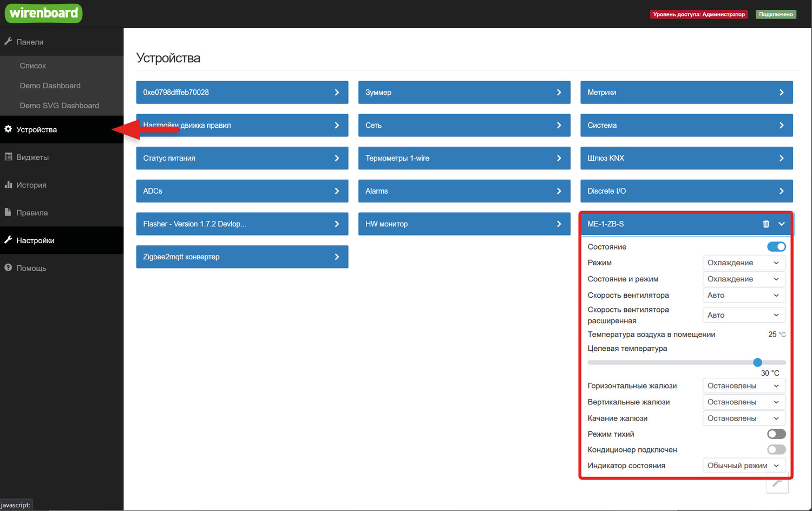Collapse the ME-1-ZB-S card with chevron
The height and width of the screenshot is (511, 812).
[x=782, y=224]
